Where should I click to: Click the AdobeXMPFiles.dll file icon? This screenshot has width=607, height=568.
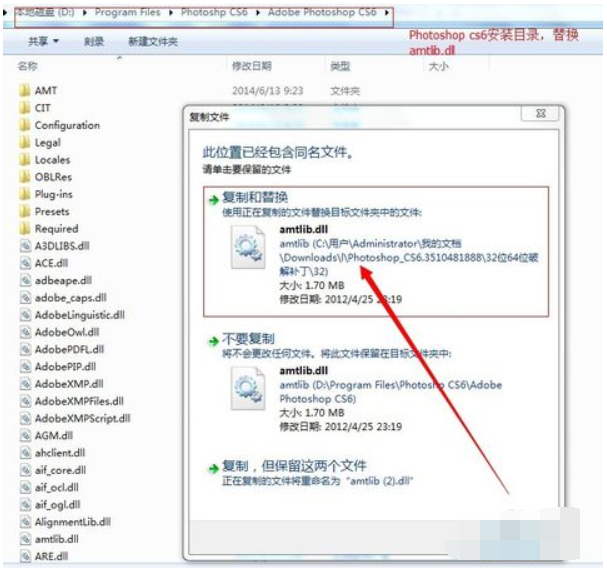(26, 401)
